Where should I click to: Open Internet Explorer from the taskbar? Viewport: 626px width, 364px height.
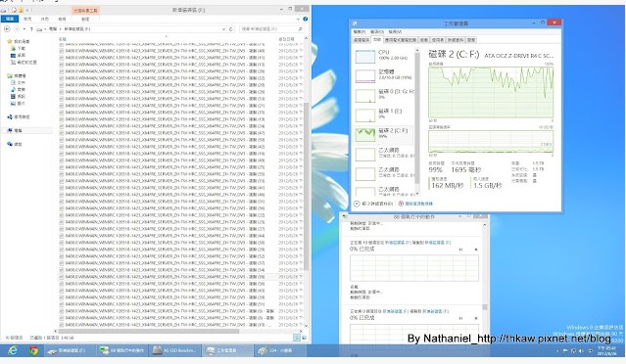13,350
